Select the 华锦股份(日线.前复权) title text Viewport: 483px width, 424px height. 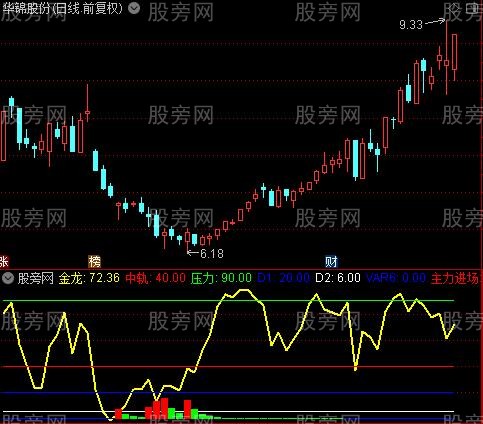(x=63, y=8)
